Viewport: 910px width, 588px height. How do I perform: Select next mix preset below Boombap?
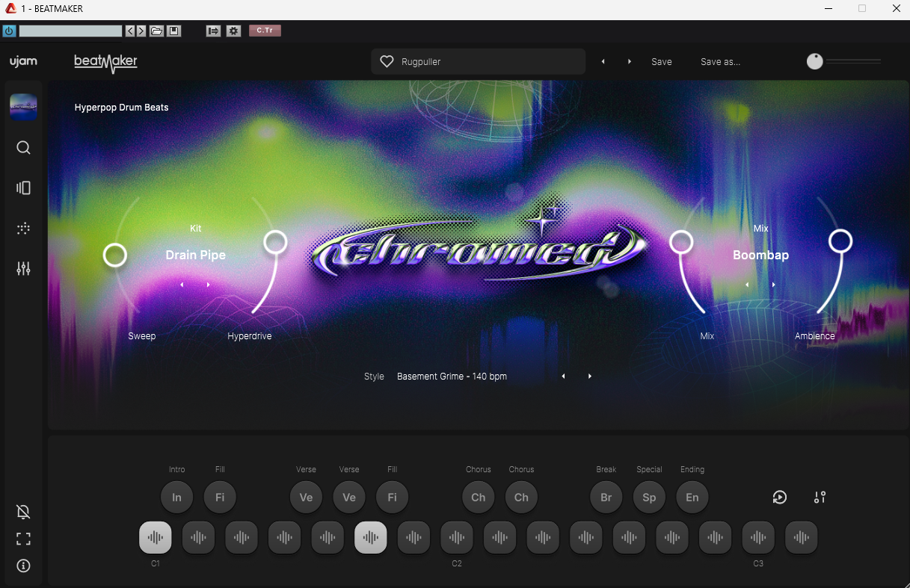pos(774,285)
